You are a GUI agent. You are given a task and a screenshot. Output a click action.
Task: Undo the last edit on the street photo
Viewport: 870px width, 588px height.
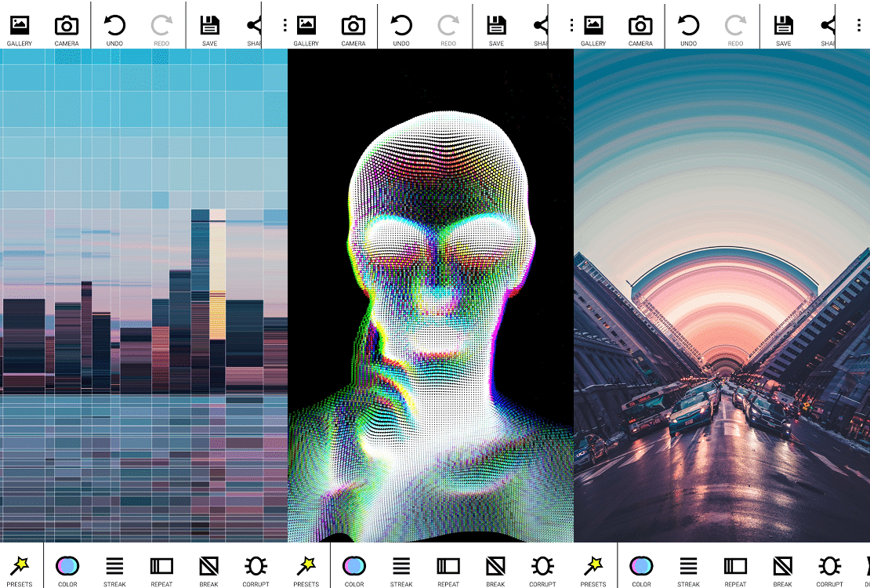tap(689, 31)
